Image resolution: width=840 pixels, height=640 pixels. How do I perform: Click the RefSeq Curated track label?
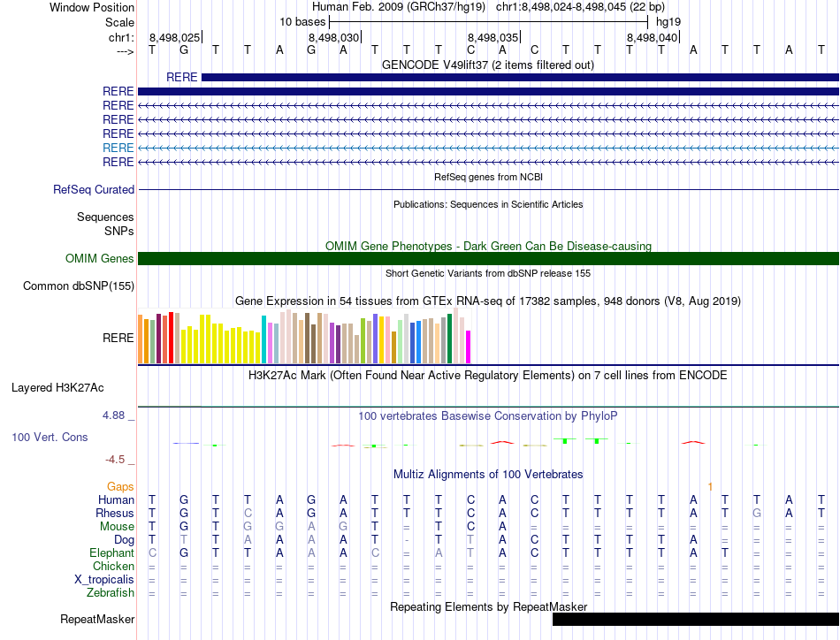[94, 189]
